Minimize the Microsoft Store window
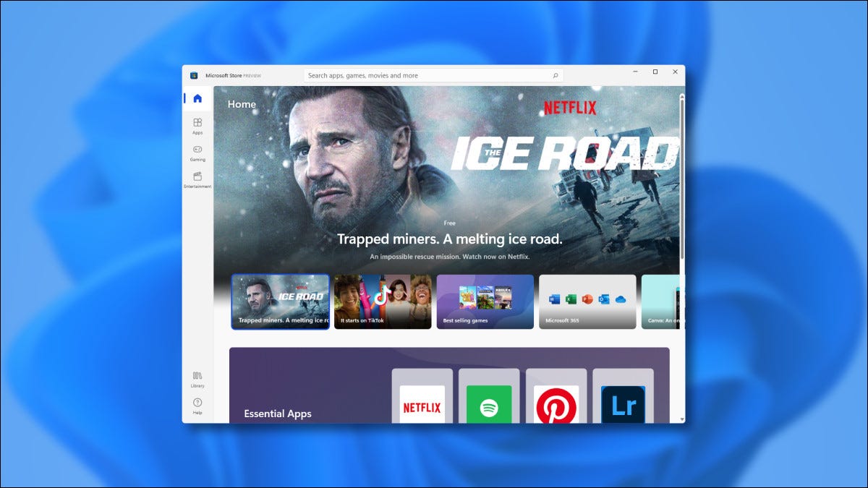This screenshot has height=488, width=868. point(634,72)
